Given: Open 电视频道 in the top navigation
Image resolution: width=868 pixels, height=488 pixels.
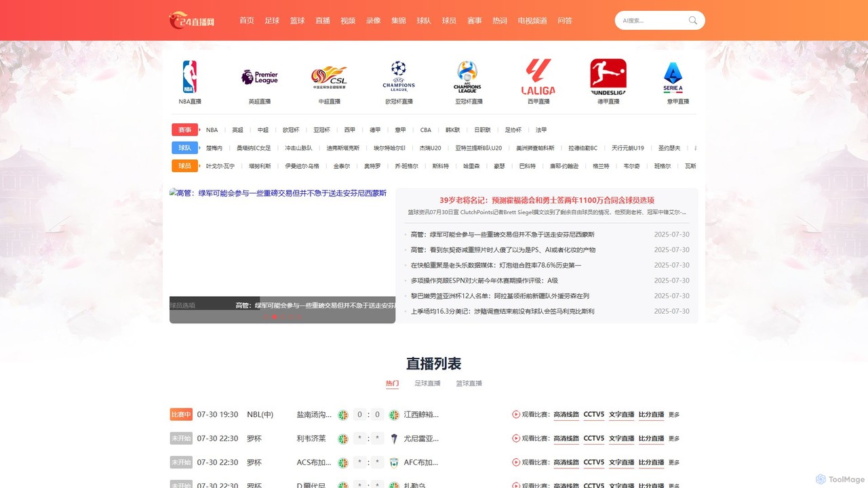Looking at the screenshot, I should point(532,20).
